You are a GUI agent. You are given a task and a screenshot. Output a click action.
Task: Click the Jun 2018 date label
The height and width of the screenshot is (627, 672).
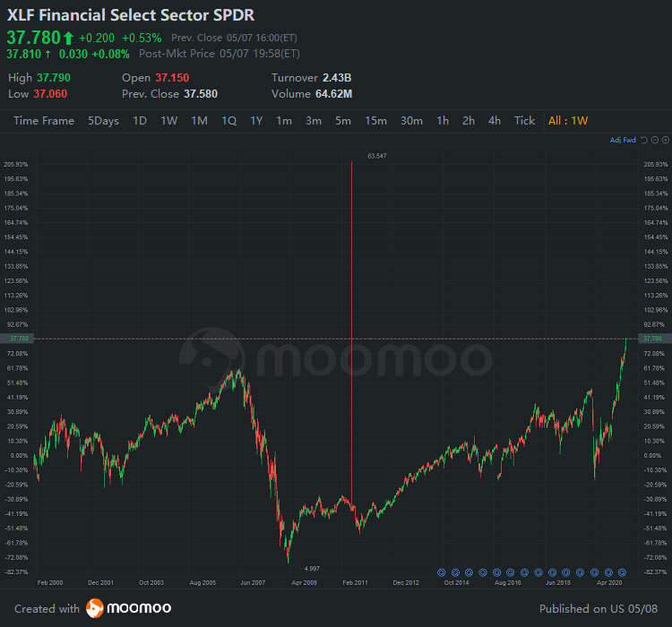coord(558,583)
